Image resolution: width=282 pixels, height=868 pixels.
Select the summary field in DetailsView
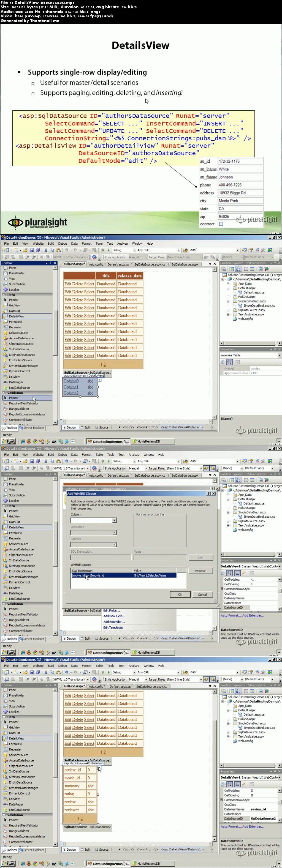(75, 786)
